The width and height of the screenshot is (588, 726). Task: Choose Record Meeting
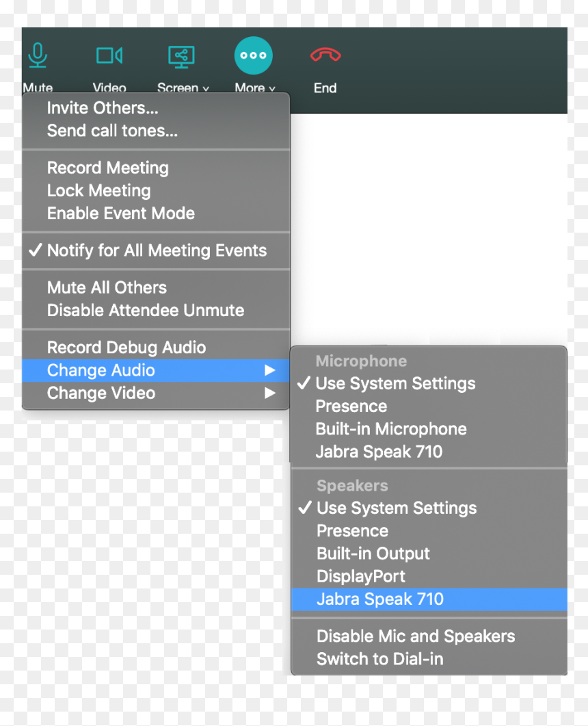tap(156, 168)
